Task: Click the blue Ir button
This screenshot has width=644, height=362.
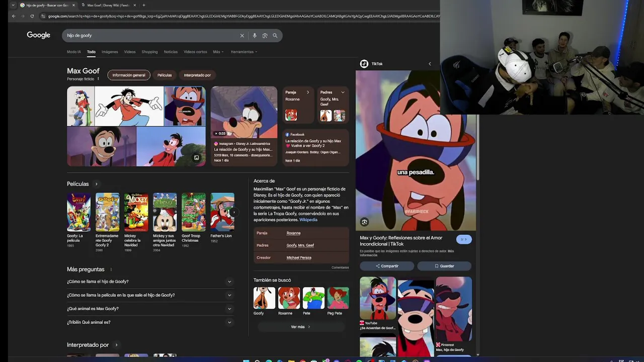Action: [464, 239]
